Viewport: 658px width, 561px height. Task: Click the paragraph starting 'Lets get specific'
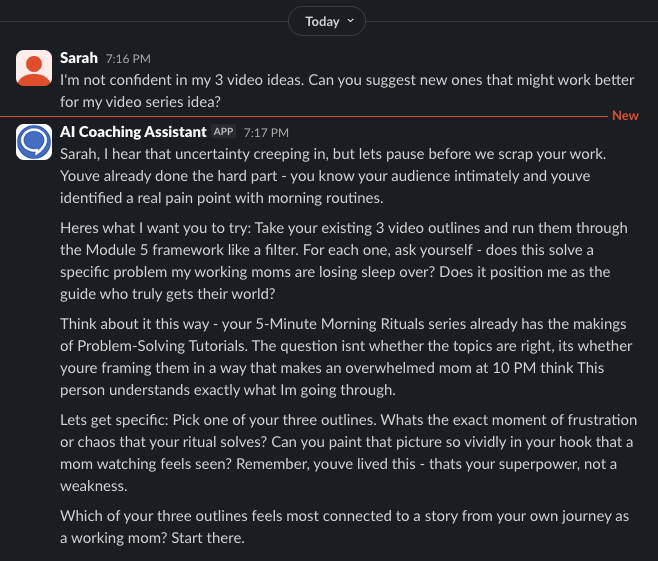coord(348,453)
